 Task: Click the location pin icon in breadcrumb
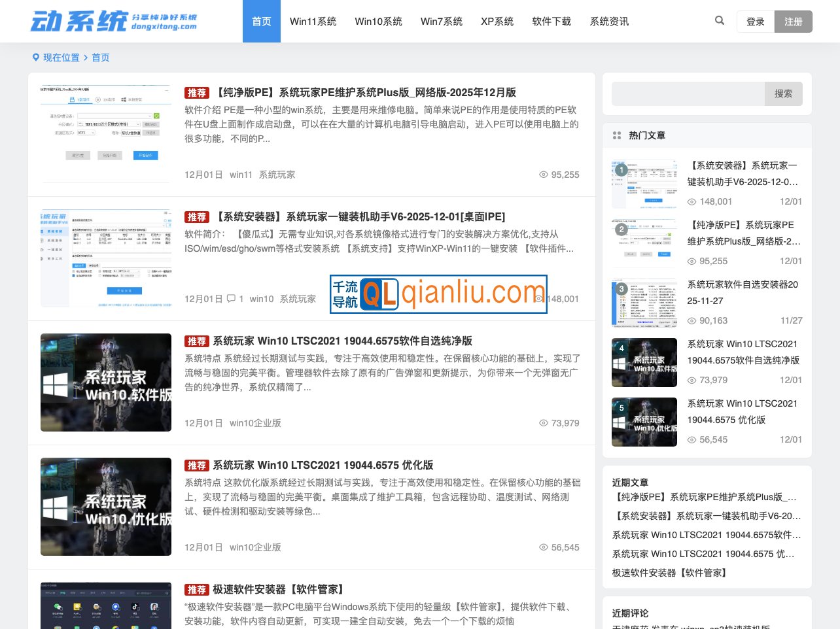tap(36, 58)
